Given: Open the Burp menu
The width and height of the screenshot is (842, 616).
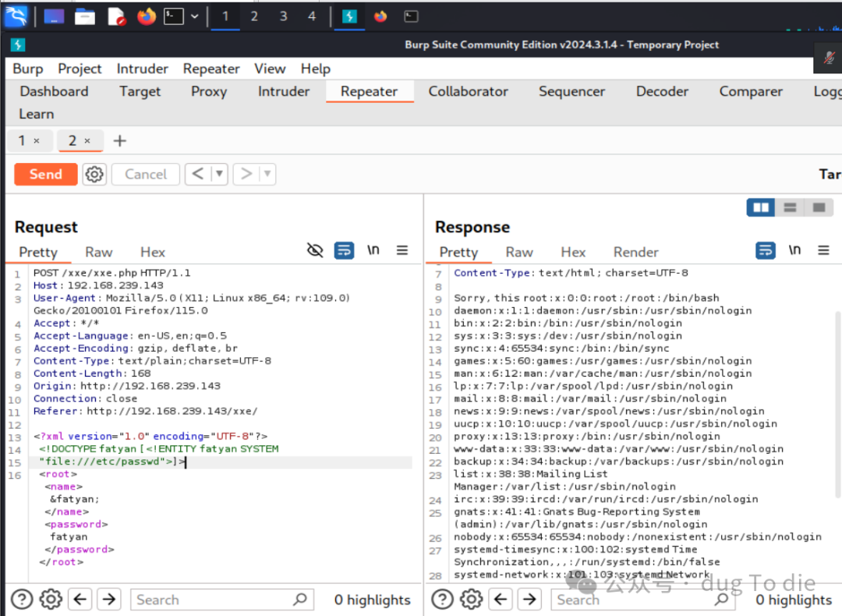Looking at the screenshot, I should (28, 69).
